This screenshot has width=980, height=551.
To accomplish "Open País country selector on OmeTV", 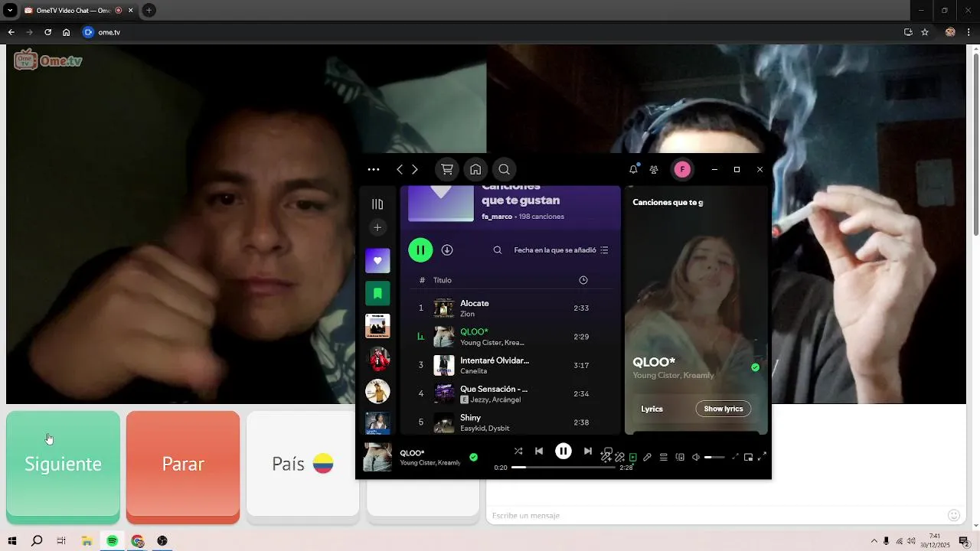I will (302, 466).
